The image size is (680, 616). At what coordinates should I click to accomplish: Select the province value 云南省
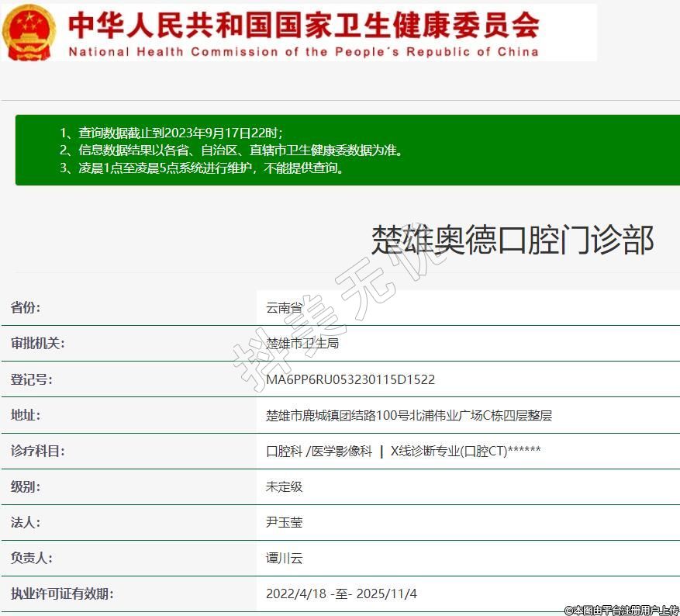[x=284, y=307]
